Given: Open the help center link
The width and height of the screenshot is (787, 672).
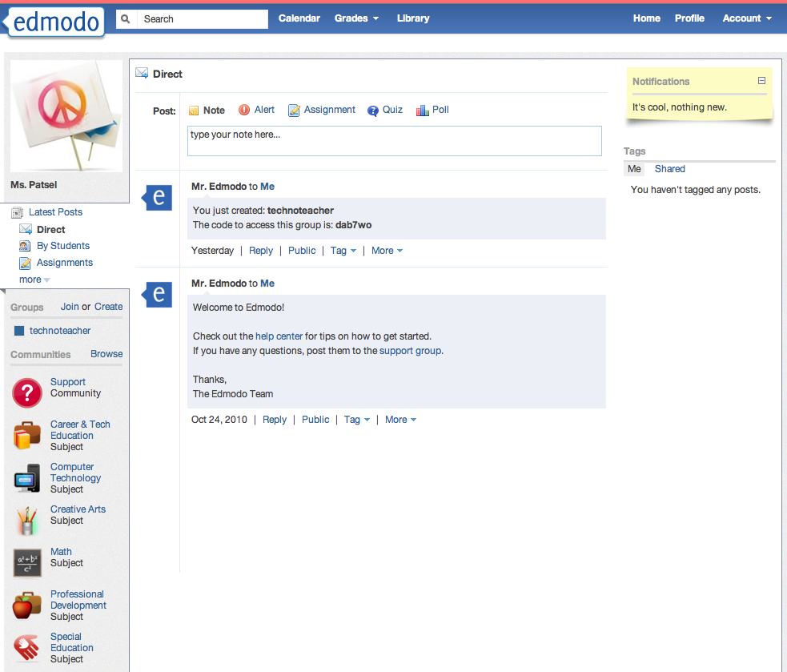Looking at the screenshot, I should [279, 336].
